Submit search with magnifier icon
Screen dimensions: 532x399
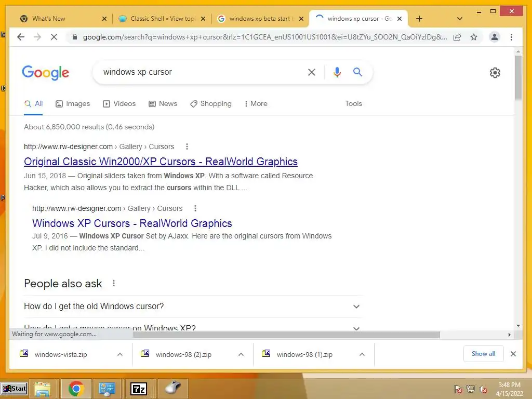pyautogui.click(x=357, y=72)
